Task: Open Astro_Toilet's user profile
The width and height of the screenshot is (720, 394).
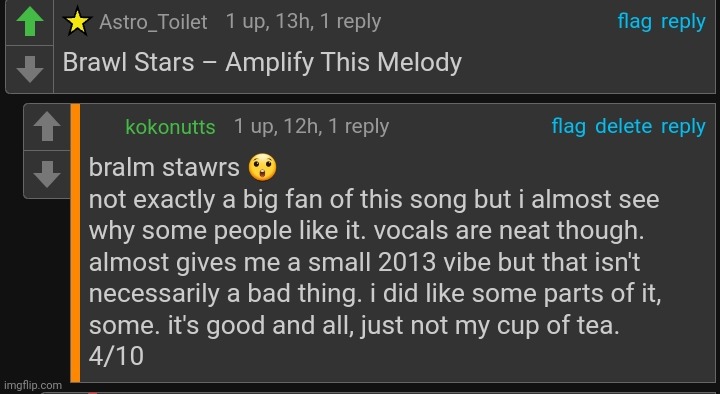Action: coord(153,22)
